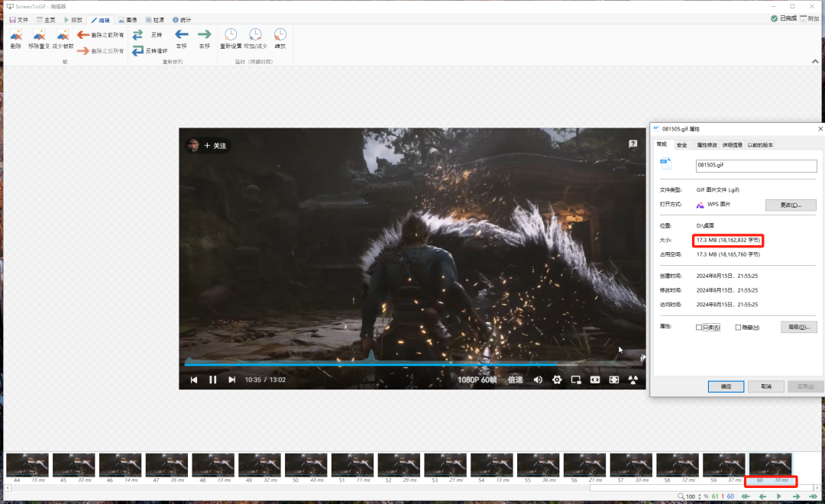Switch to 以前的版本 tab in properties
825x504 pixels.
(x=760, y=145)
